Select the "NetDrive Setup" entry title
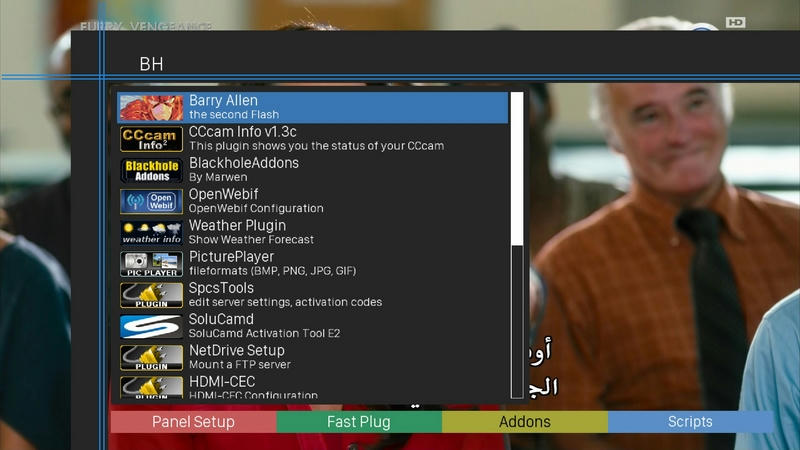Image resolution: width=800 pixels, height=450 pixels. click(237, 351)
